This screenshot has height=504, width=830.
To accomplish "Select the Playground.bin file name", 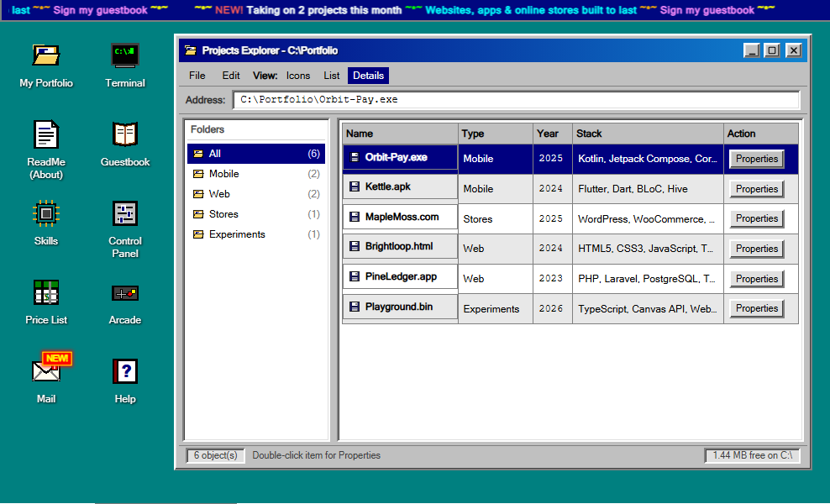I will coord(398,307).
